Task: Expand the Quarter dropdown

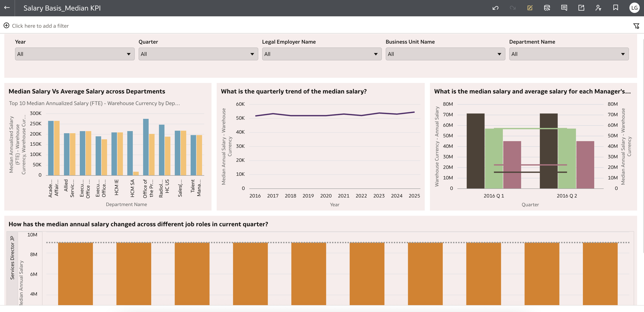Action: [198, 54]
